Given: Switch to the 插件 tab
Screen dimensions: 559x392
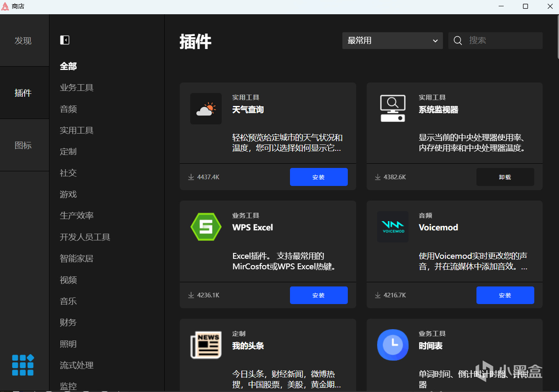Looking at the screenshot, I should 24,93.
